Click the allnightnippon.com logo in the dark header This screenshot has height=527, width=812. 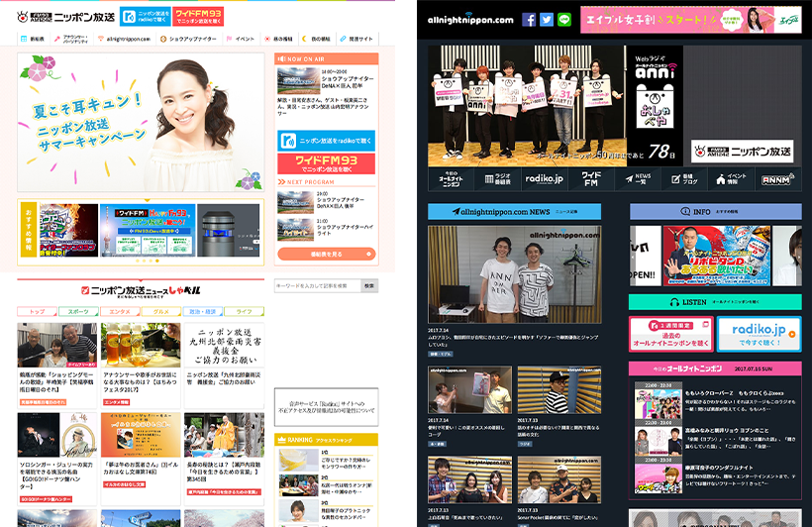[x=470, y=20]
